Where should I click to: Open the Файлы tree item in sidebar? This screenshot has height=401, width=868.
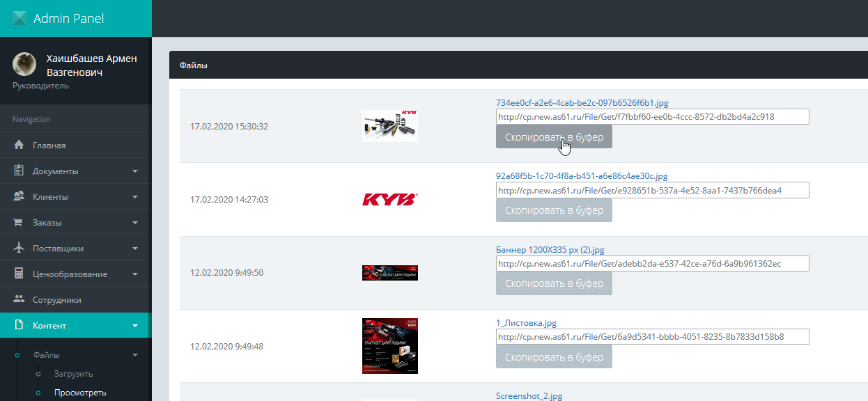pyautogui.click(x=47, y=355)
